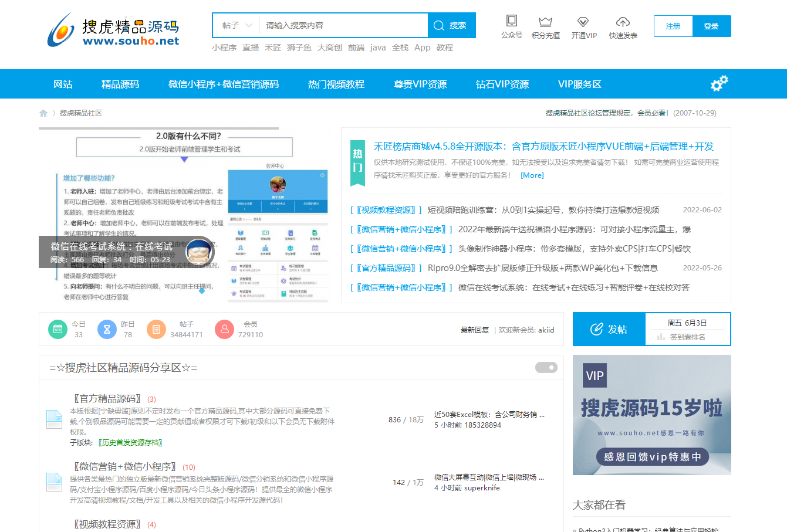Viewport: 787px width, 532px height.
Task: Open the 热门视频教程 nav item
Action: [336, 84]
